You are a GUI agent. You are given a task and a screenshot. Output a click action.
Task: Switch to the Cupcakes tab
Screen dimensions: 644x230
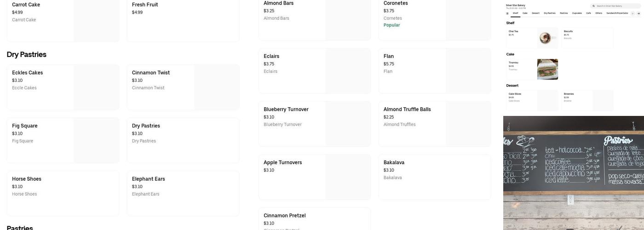pyautogui.click(x=577, y=13)
